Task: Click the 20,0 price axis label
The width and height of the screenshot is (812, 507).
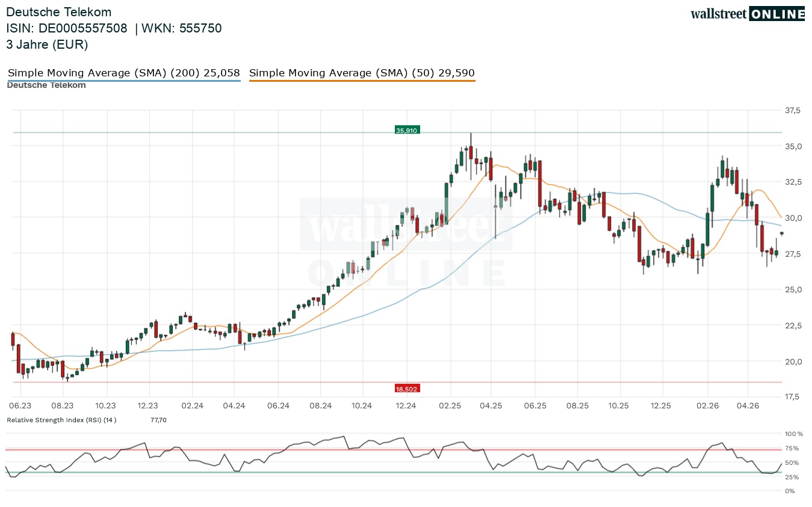Action: click(x=793, y=361)
